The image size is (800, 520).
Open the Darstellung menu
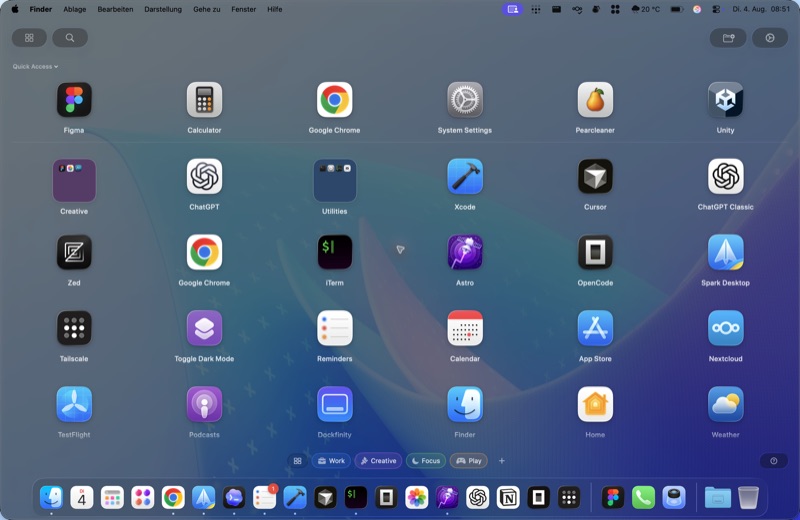(x=163, y=9)
